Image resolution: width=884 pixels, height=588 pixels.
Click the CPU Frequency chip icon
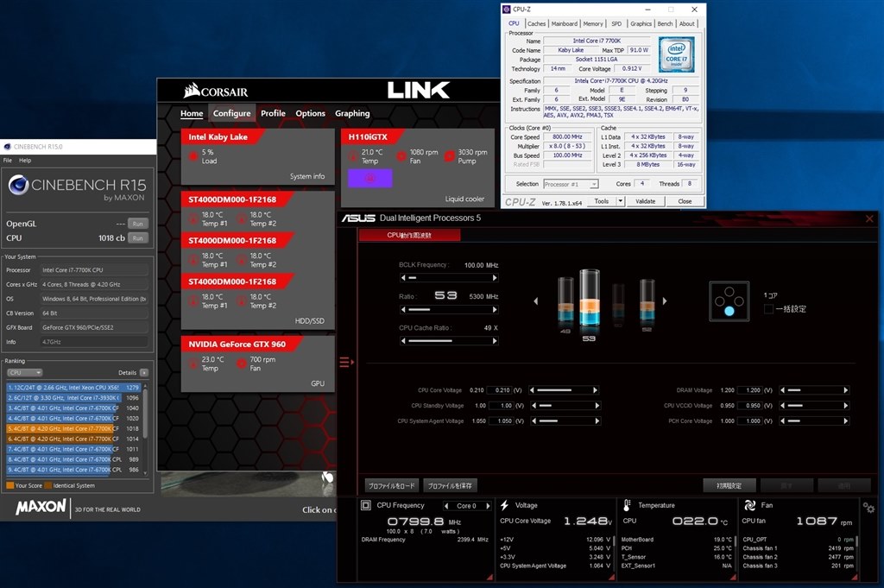(366, 505)
